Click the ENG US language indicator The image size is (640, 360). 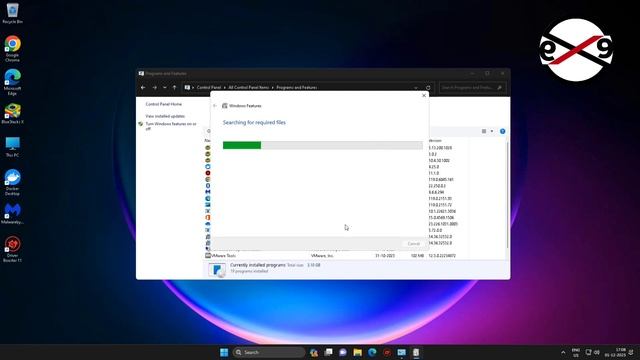[x=576, y=352]
